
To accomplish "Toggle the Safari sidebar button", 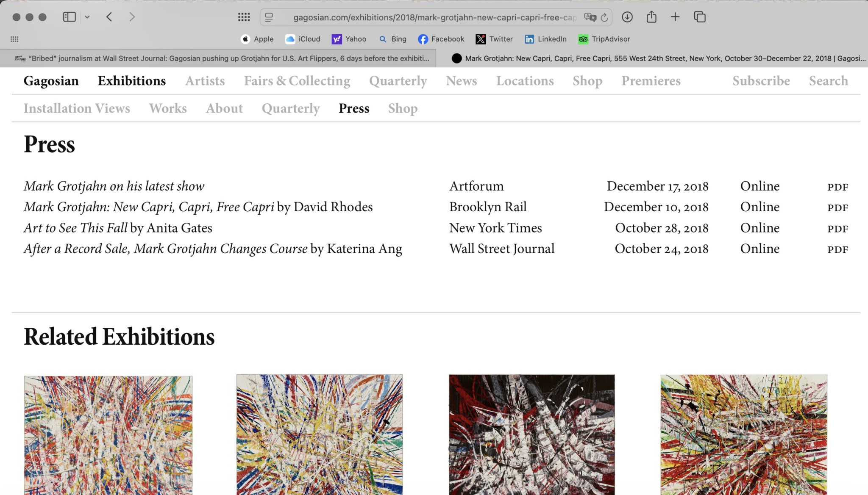I will (69, 17).
